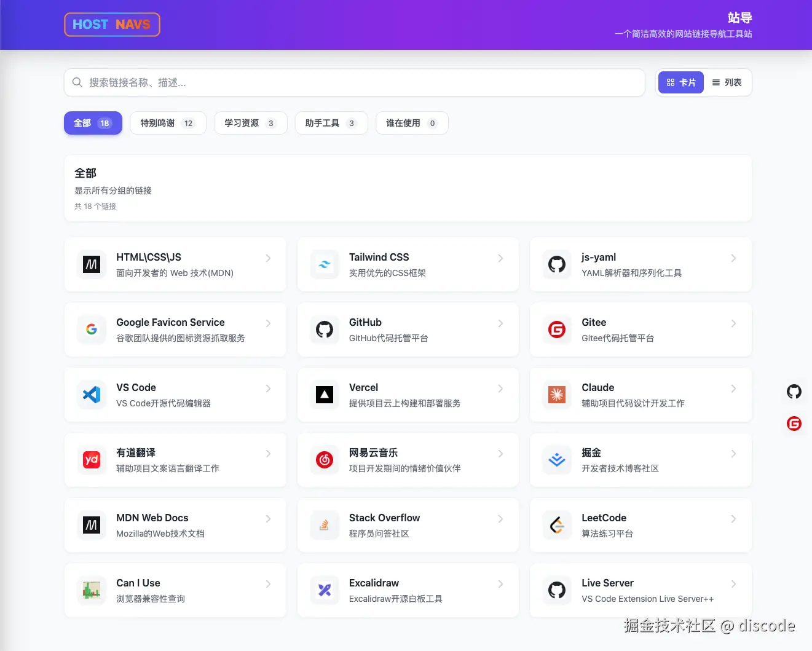The image size is (812, 651).
Task: Click chevron on Live Server card
Action: click(733, 584)
